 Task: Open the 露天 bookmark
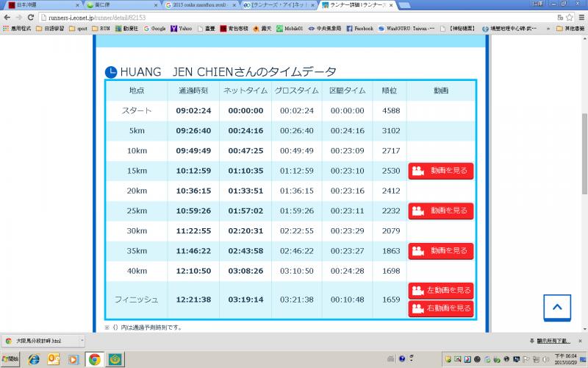[262, 29]
